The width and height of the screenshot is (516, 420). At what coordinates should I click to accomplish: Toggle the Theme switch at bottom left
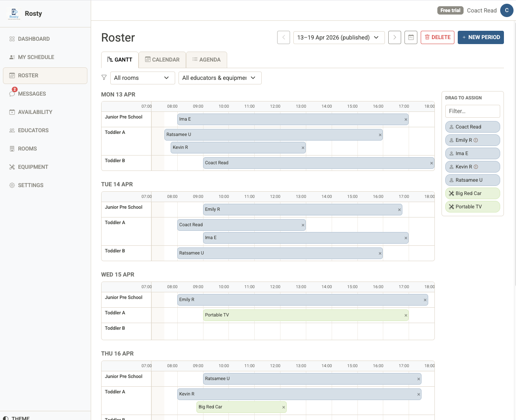[x=20, y=418]
